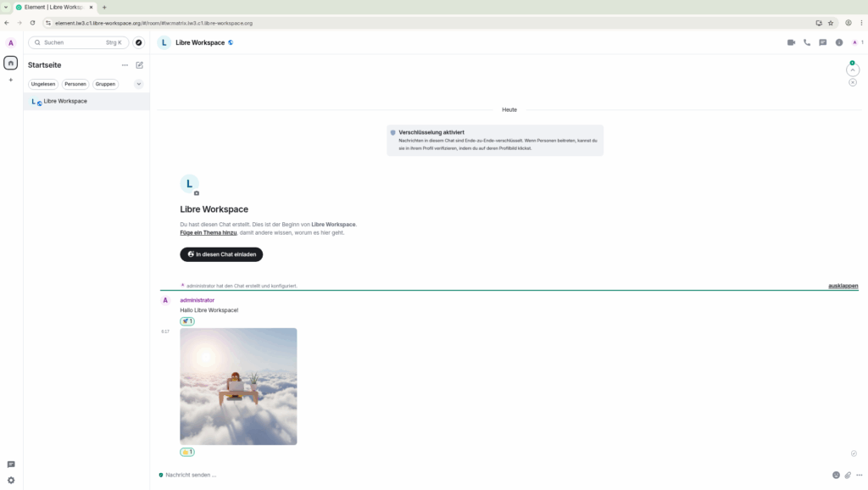Click the paperclip attachment icon
Image resolution: width=868 pixels, height=490 pixels.
point(848,475)
